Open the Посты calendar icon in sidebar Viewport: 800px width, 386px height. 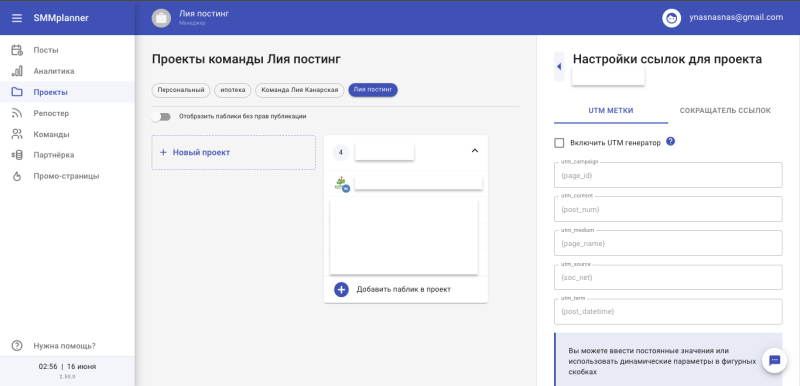tap(17, 50)
